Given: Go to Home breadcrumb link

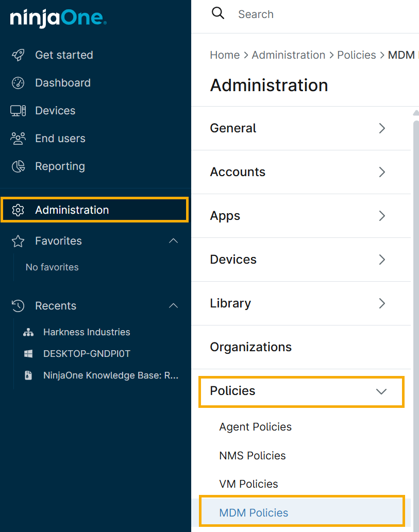Looking at the screenshot, I should tap(225, 55).
